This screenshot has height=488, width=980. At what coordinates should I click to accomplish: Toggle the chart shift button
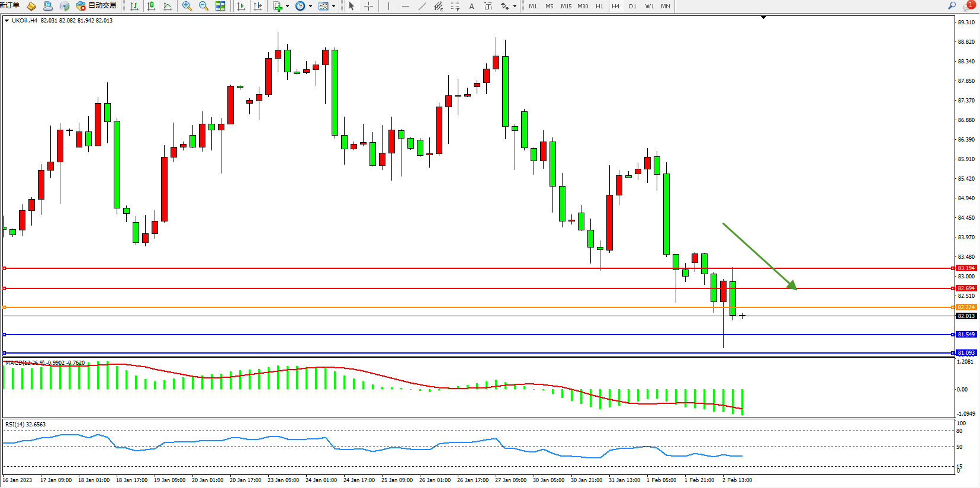pyautogui.click(x=258, y=6)
